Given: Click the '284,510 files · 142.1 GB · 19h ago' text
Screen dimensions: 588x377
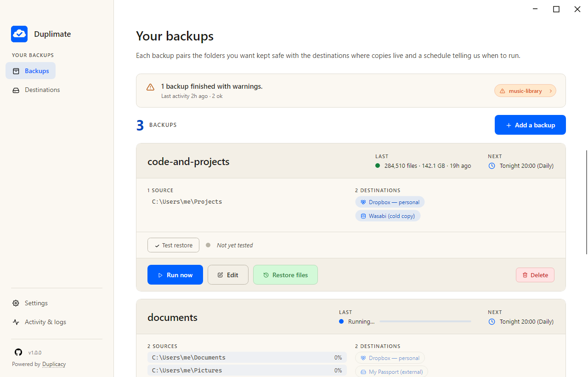Looking at the screenshot, I should pyautogui.click(x=428, y=166).
